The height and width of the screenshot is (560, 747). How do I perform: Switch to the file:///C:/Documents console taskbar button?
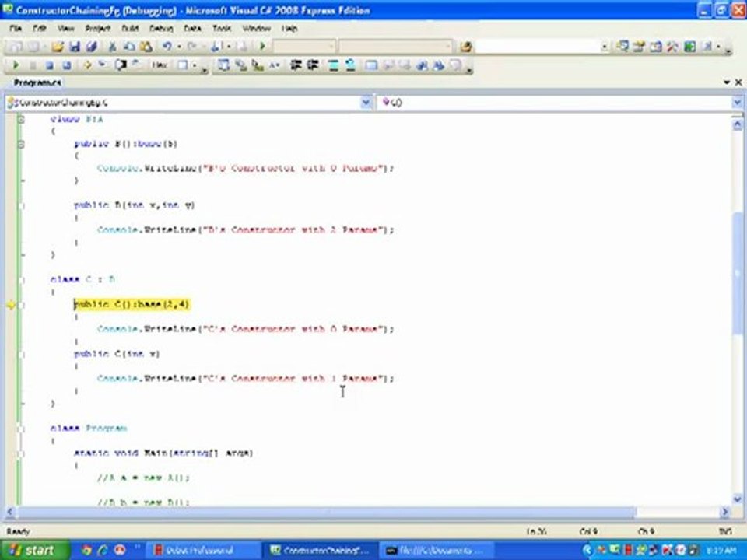tap(435, 551)
